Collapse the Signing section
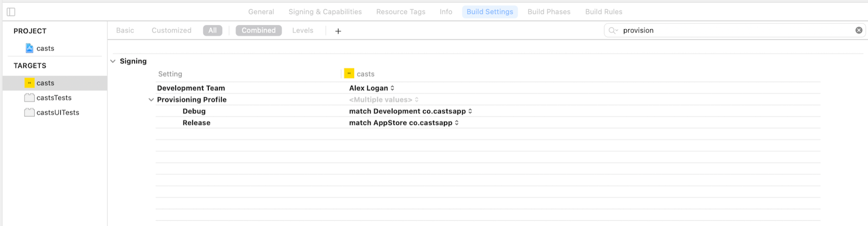 [x=113, y=61]
